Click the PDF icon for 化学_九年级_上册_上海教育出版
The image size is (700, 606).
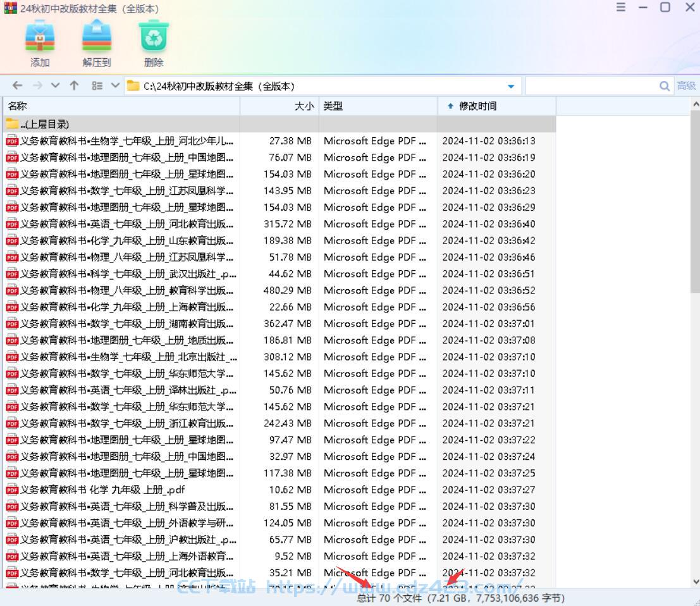pos(12,307)
